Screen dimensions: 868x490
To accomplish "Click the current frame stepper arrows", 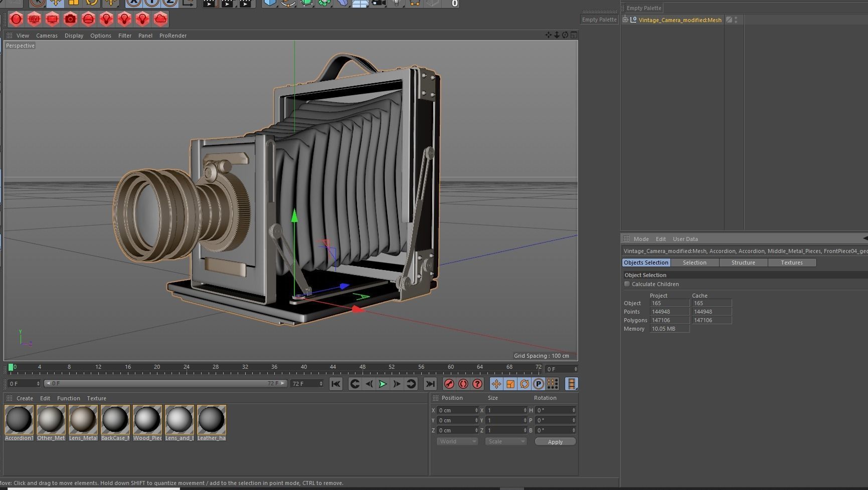I will coord(575,369).
